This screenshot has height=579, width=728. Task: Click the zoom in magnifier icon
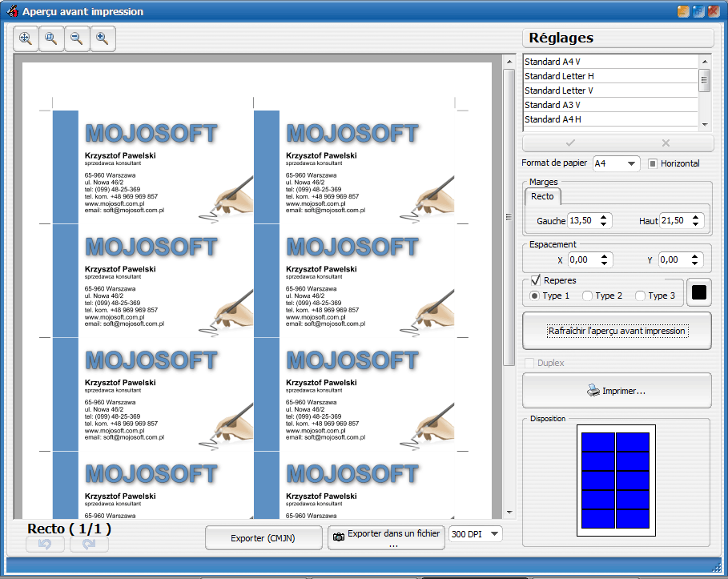tap(103, 38)
